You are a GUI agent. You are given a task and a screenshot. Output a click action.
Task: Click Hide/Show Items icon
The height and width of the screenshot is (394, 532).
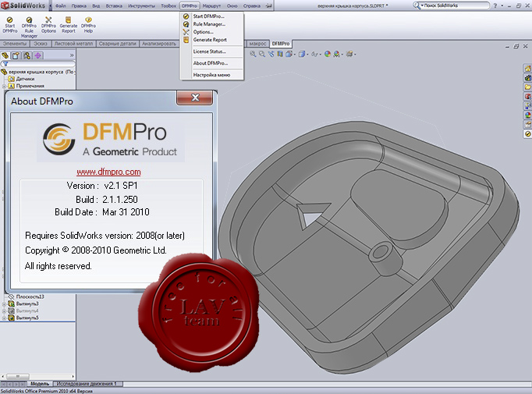point(314,54)
